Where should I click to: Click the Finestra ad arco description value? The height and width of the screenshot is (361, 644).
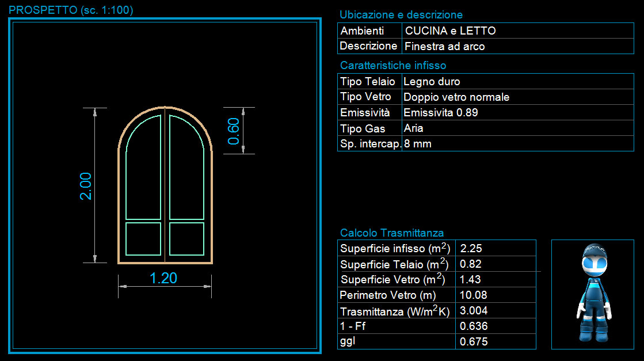[x=444, y=47]
